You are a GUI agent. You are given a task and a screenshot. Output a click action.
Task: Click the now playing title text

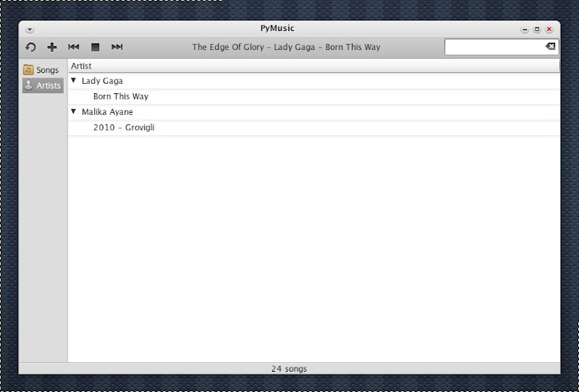click(x=286, y=47)
